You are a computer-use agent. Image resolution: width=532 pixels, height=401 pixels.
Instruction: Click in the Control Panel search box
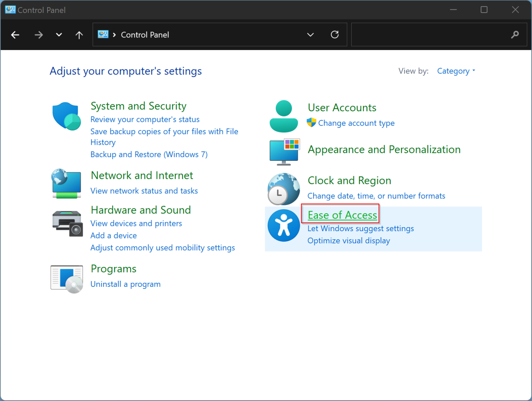[x=430, y=35]
